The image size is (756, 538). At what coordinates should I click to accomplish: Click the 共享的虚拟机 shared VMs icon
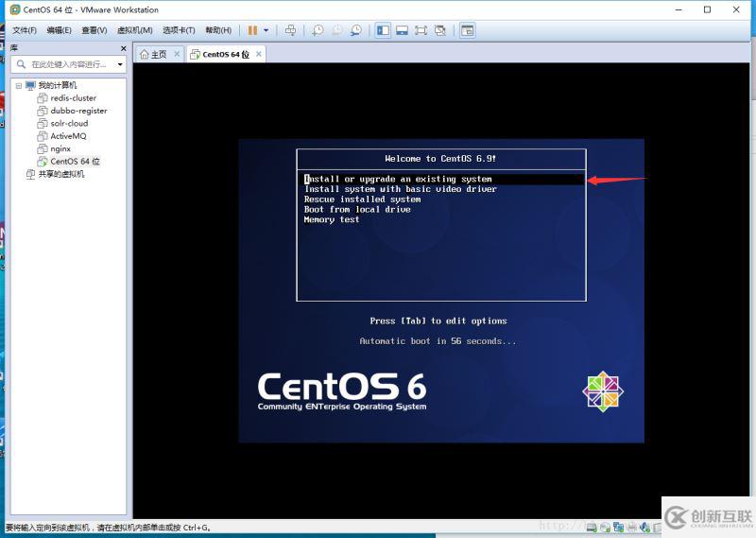tap(30, 174)
